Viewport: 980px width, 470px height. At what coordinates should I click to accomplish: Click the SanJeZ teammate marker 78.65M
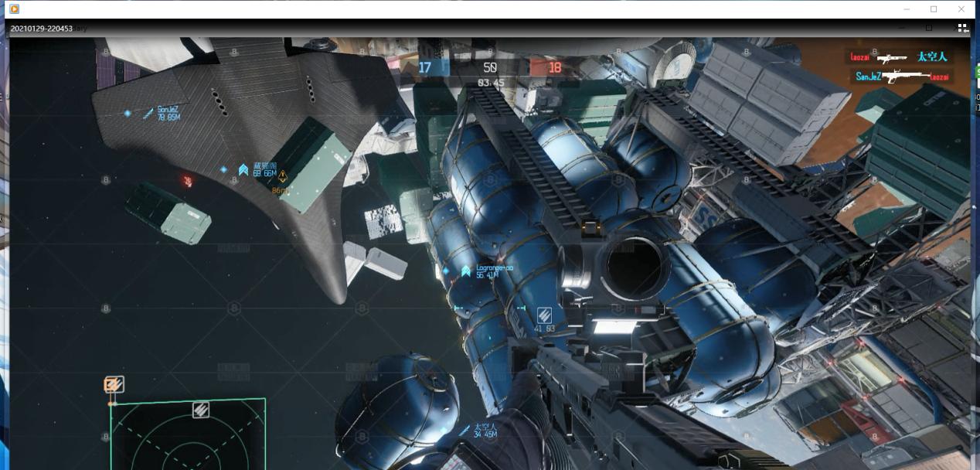click(162, 114)
